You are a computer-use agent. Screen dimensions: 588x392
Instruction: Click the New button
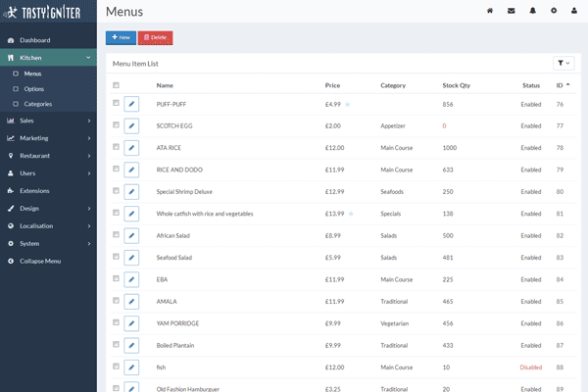click(x=121, y=36)
